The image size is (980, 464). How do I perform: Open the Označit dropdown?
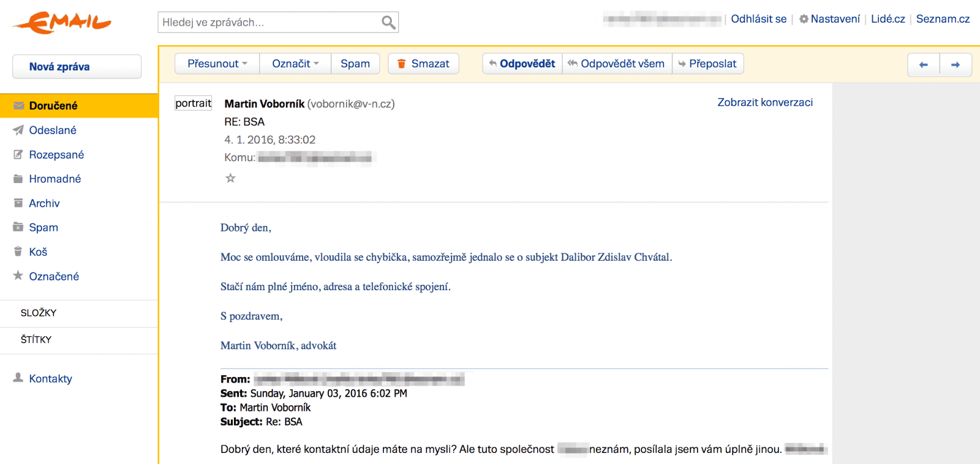coord(295,64)
